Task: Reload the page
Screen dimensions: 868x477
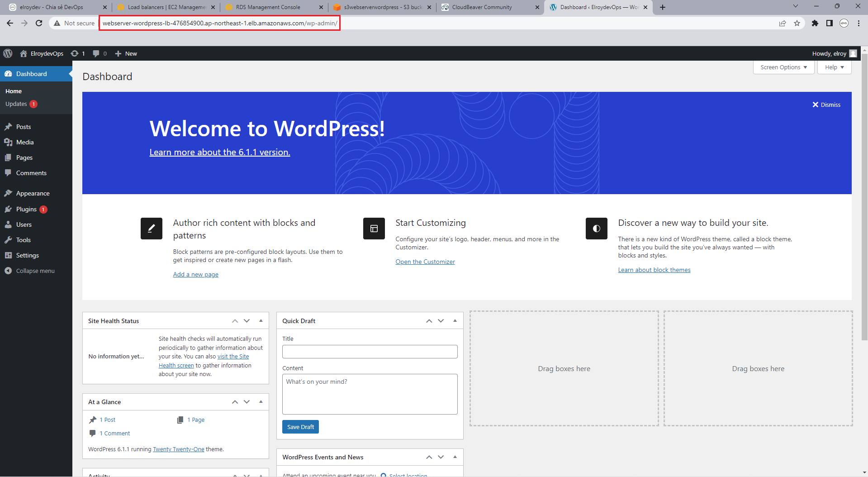Action: pyautogui.click(x=39, y=23)
